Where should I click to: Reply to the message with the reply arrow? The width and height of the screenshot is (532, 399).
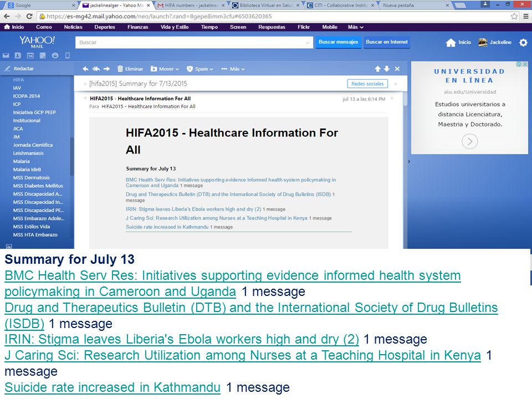[x=85, y=69]
